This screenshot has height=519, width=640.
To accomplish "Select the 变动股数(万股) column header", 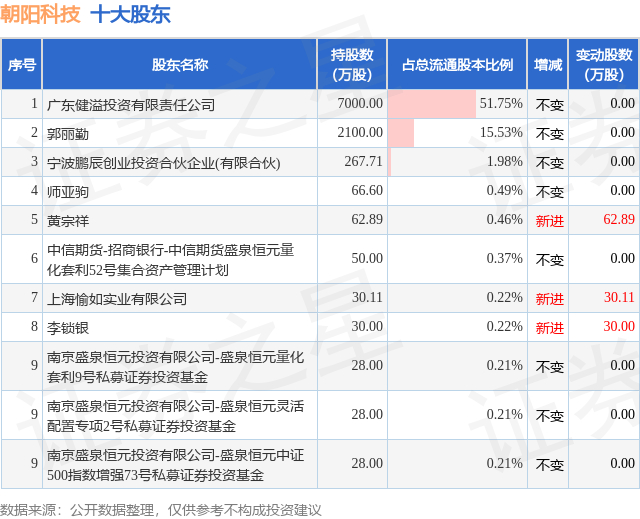I will 604,64.
